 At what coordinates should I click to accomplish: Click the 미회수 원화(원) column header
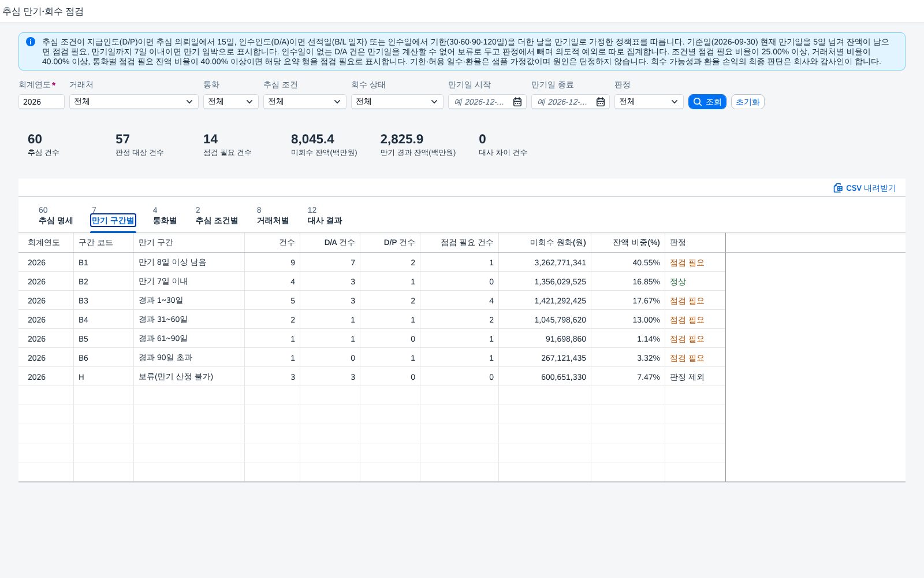point(545,243)
